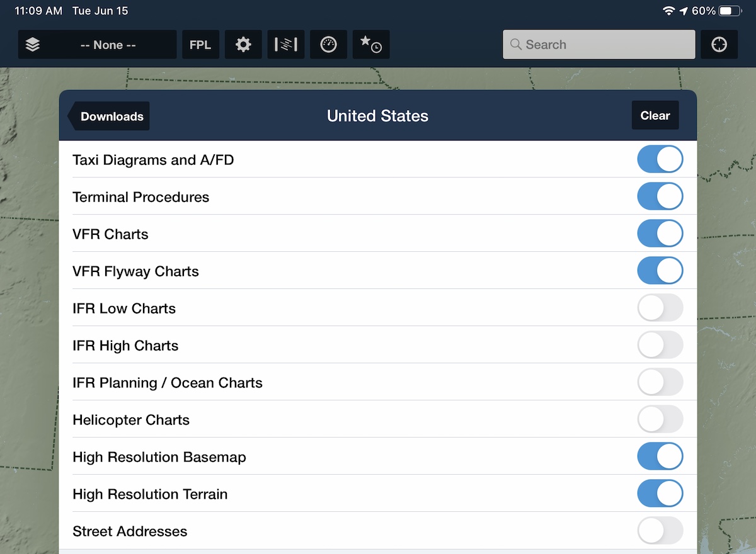This screenshot has height=554, width=756.
Task: Open the instruments gauge icon
Action: (x=328, y=45)
